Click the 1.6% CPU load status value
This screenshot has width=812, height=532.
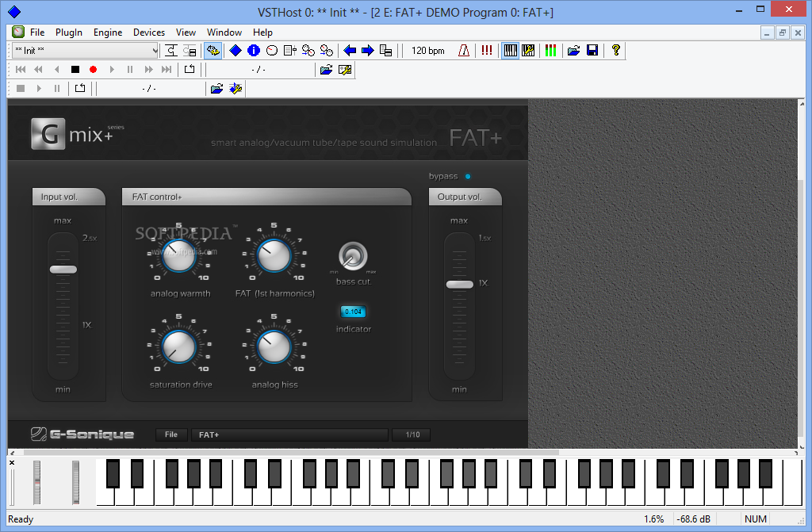654,519
